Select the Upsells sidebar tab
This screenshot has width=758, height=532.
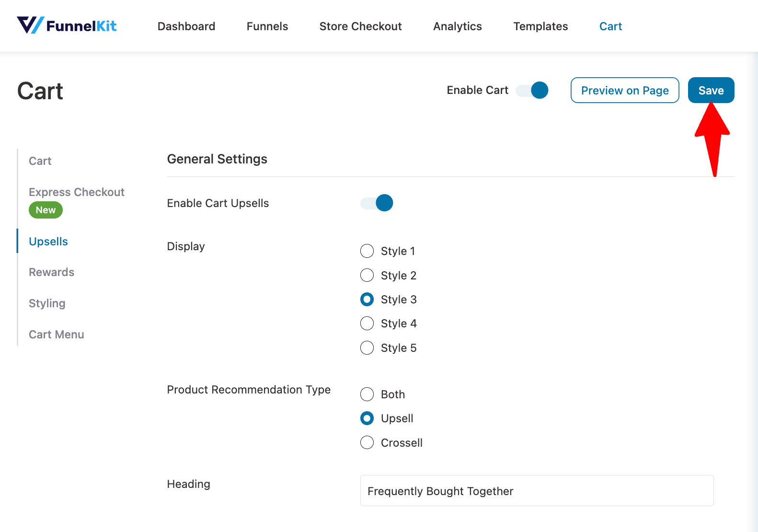[x=48, y=242]
